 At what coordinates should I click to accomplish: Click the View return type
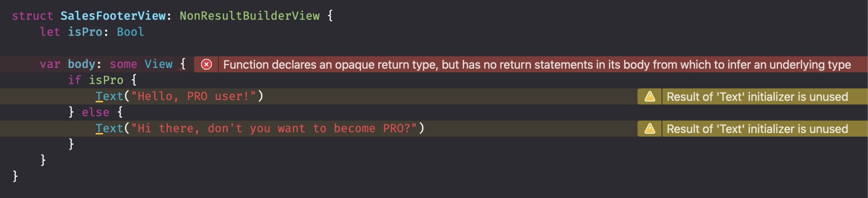point(158,64)
